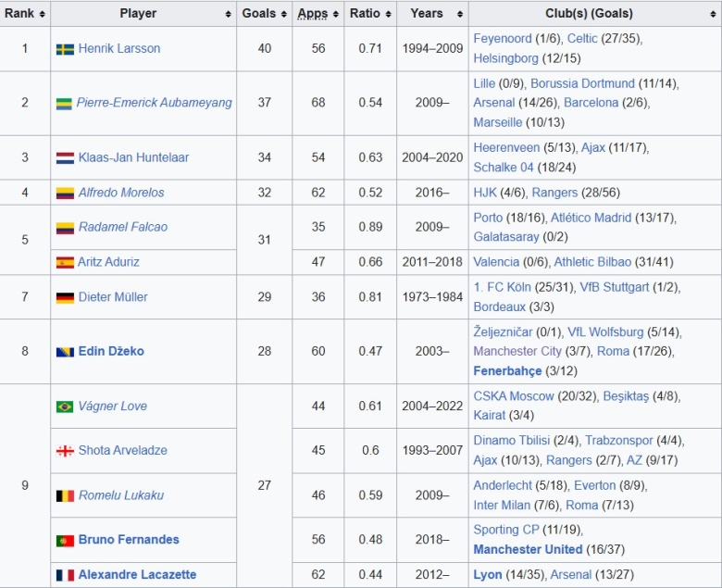Screen dimensions: 722x588
Task: Open the Dieter Müller link
Action: 113,297
